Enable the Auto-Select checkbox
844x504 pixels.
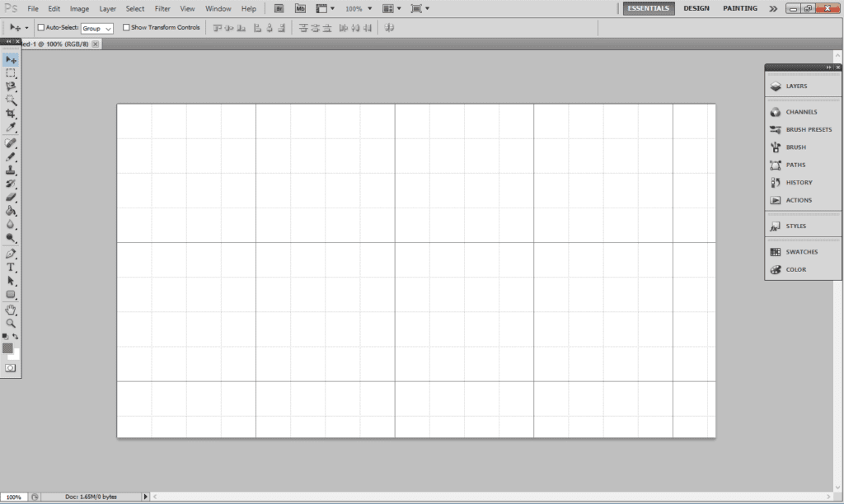[41, 27]
